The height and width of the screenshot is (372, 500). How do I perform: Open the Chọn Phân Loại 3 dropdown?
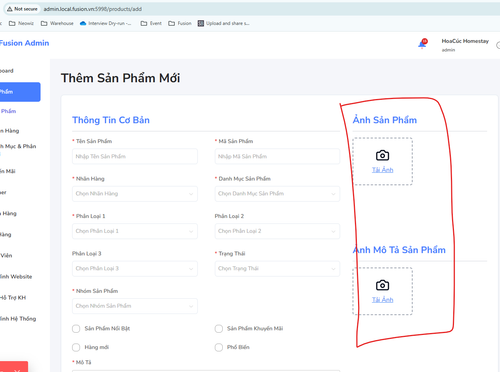click(x=135, y=269)
